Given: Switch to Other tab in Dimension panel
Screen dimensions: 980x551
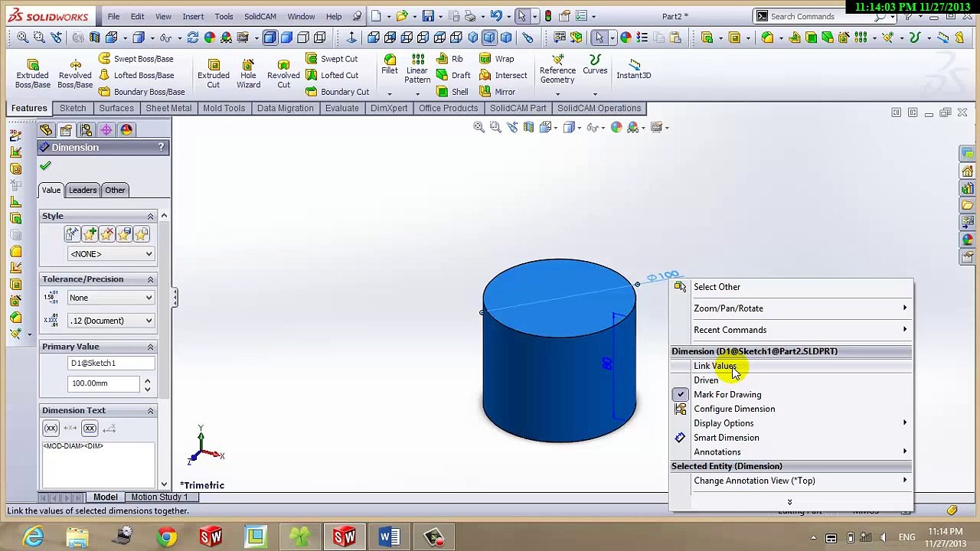Looking at the screenshot, I should [x=115, y=190].
